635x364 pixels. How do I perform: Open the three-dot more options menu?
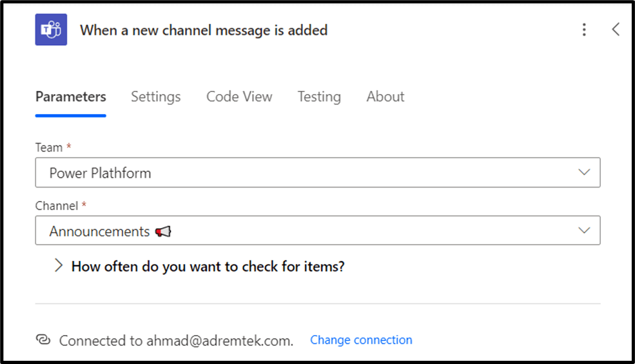tap(584, 30)
